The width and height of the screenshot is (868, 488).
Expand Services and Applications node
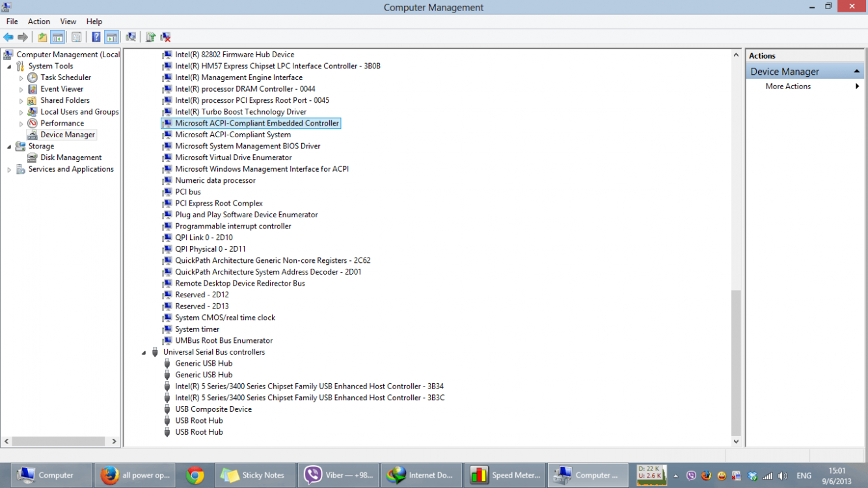tap(9, 169)
